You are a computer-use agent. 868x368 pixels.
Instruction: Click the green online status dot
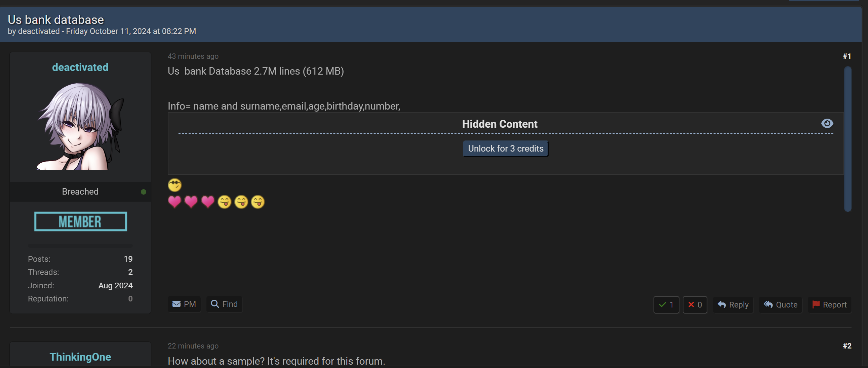point(144,192)
